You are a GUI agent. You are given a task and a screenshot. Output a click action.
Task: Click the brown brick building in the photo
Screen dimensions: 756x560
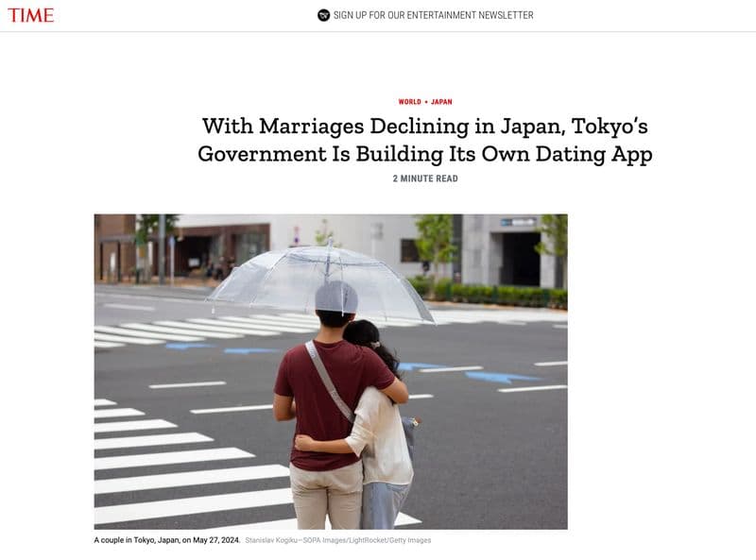(114, 248)
